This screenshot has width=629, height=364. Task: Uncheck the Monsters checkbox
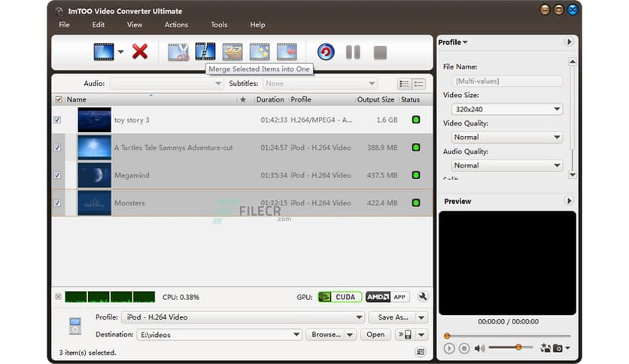click(x=57, y=202)
